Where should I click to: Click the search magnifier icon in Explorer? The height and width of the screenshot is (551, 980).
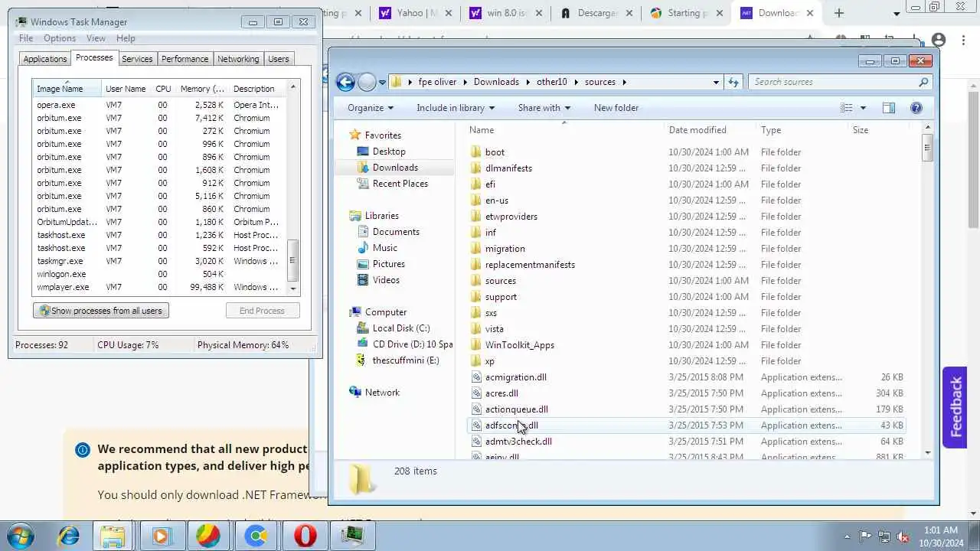[x=923, y=82]
